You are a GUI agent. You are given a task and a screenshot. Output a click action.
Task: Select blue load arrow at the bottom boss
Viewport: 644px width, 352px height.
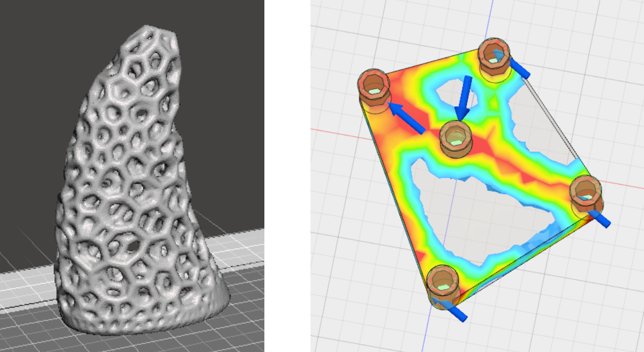(449, 309)
